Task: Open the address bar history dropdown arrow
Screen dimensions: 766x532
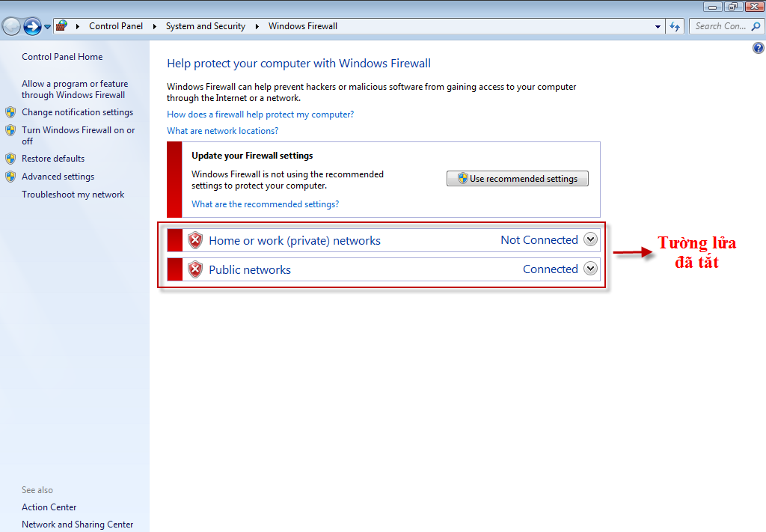Action: [658, 27]
